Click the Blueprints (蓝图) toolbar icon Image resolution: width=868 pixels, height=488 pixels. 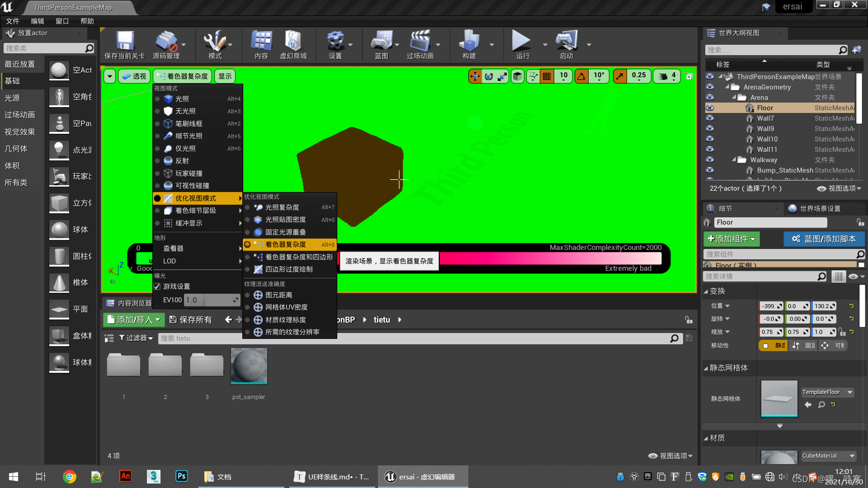click(382, 44)
